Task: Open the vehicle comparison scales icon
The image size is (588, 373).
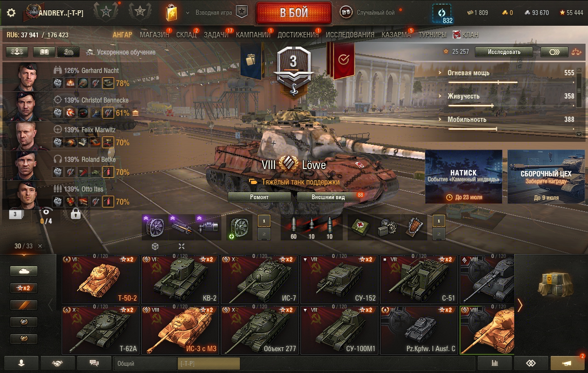Action: pos(576,52)
